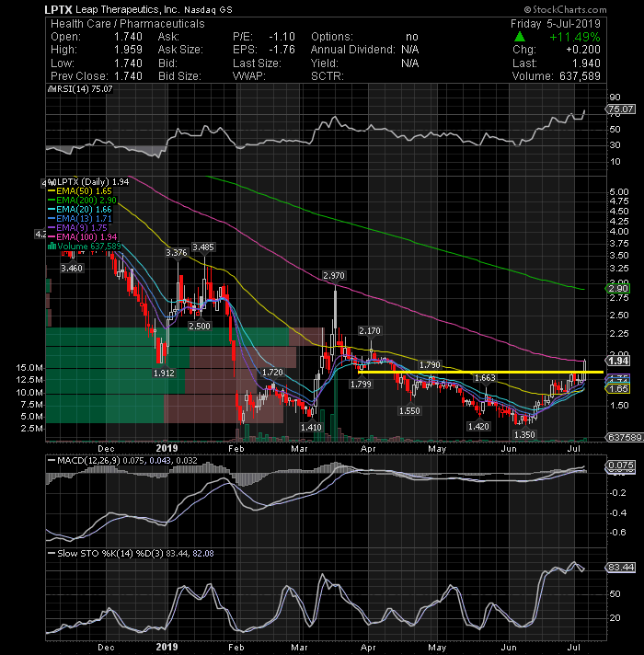Select the LPTX ticker symbol in the header
This screenshot has width=644, height=655.
pyautogui.click(x=59, y=9)
